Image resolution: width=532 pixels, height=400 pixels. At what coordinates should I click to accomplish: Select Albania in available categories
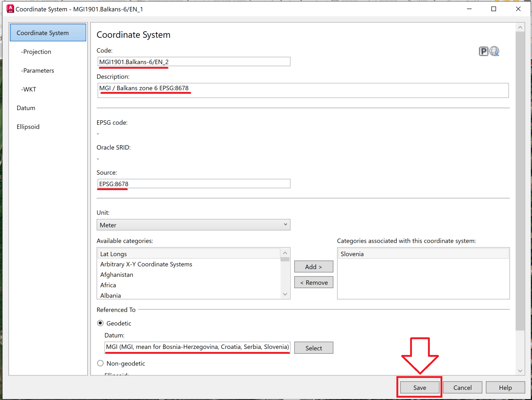tap(189, 295)
